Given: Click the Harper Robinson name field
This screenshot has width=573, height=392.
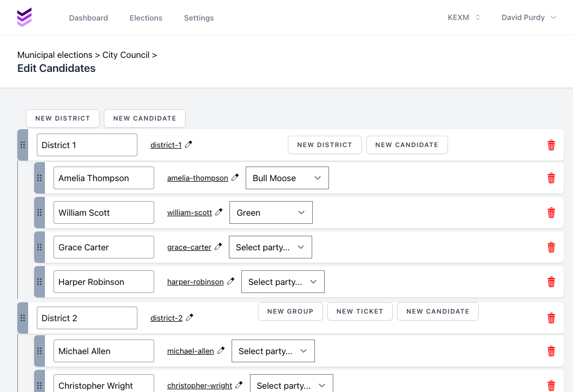Looking at the screenshot, I should click(103, 282).
